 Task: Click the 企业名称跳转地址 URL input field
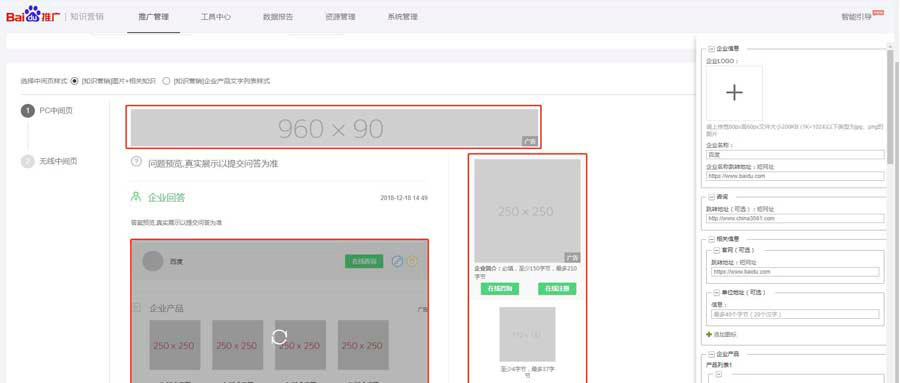tap(796, 176)
